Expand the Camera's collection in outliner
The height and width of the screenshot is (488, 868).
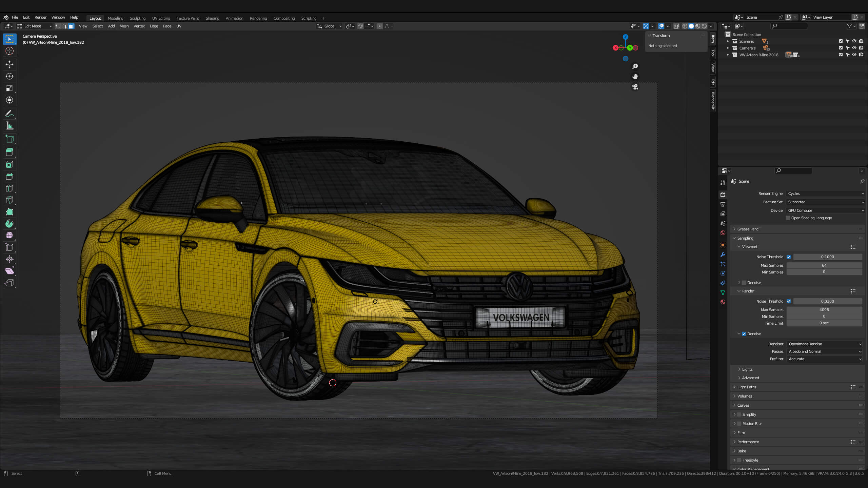pyautogui.click(x=728, y=48)
